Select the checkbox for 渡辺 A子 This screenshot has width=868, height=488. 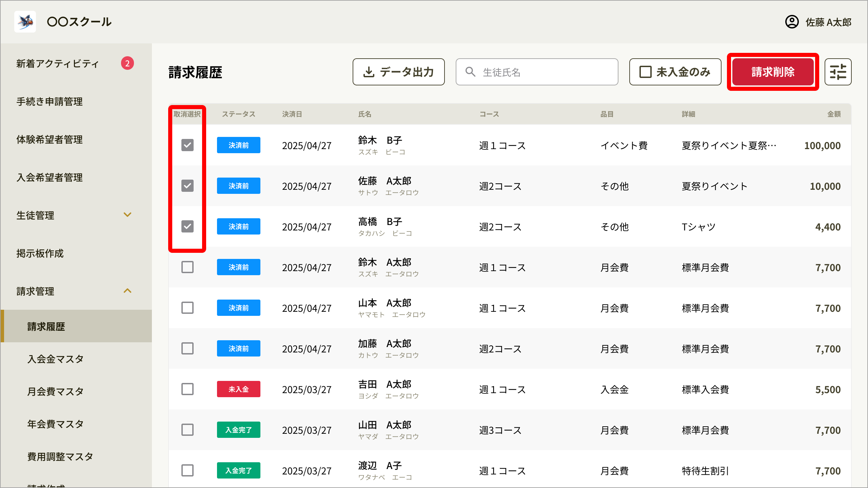pyautogui.click(x=188, y=470)
